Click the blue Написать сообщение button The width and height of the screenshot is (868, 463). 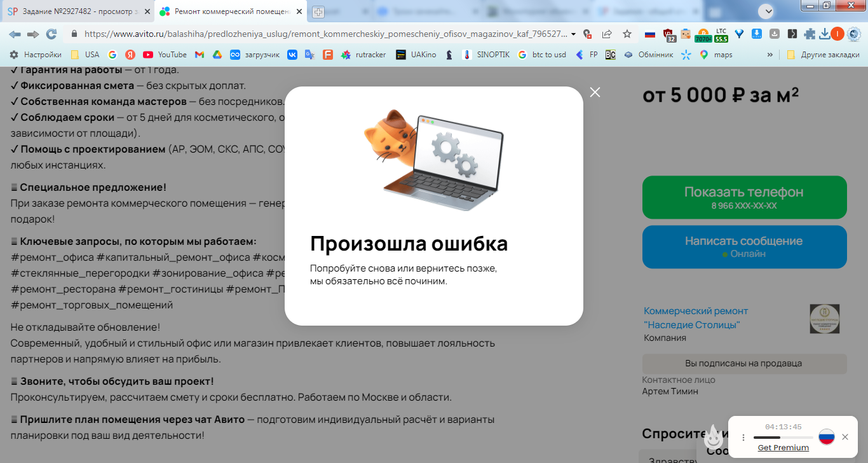[745, 247]
